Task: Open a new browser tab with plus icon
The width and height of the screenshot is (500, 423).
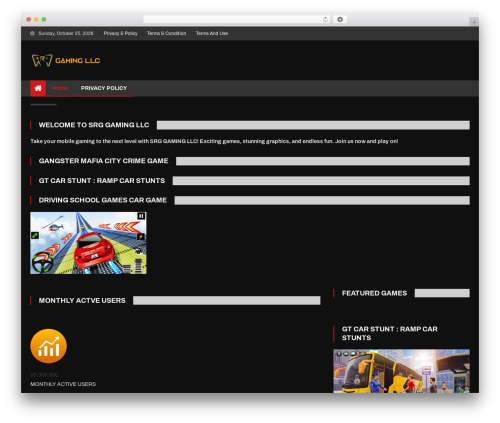Action: pos(474,22)
